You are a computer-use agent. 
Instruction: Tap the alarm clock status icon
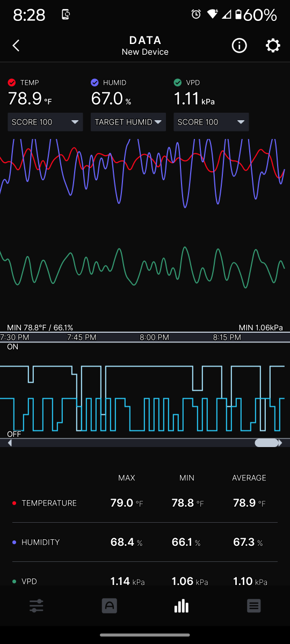coord(196,14)
